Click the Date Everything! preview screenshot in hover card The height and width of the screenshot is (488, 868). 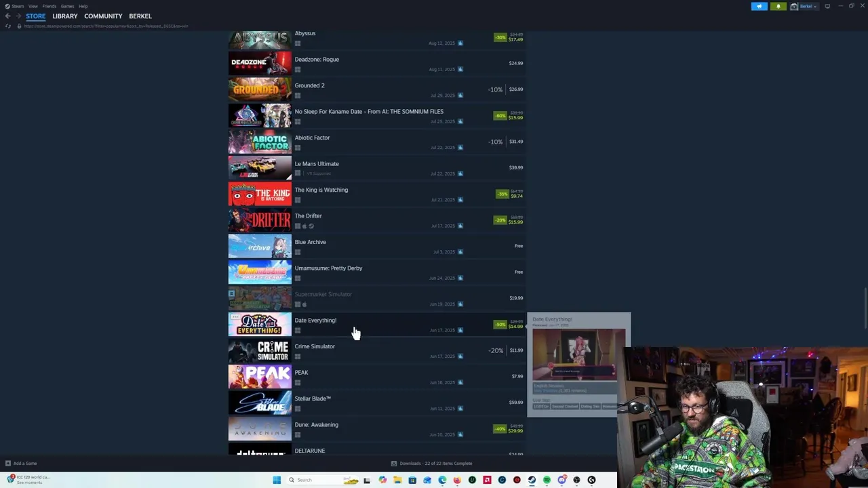tap(578, 354)
